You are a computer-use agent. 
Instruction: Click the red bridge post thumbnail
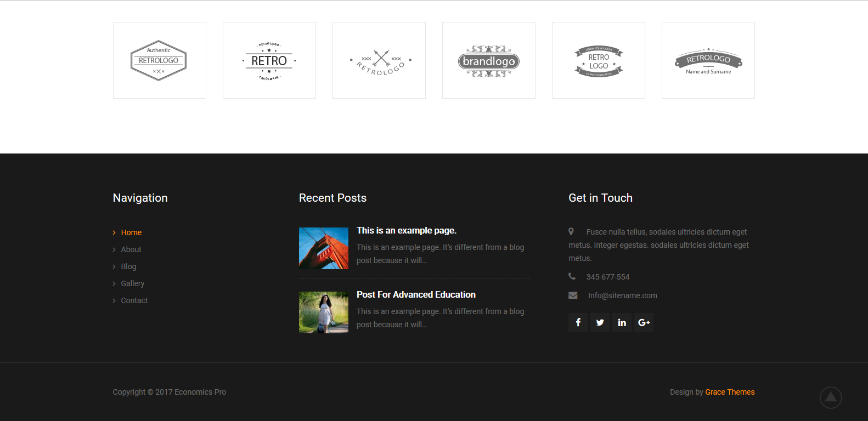324,248
